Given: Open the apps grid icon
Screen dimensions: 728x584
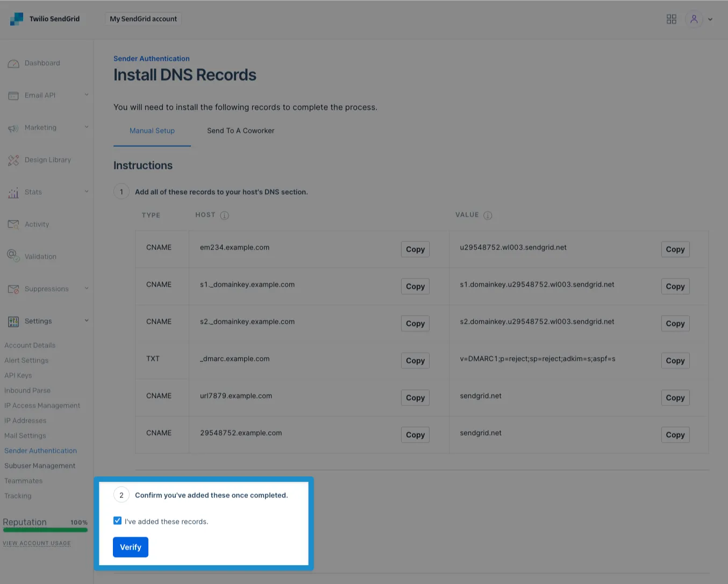Looking at the screenshot, I should point(672,19).
